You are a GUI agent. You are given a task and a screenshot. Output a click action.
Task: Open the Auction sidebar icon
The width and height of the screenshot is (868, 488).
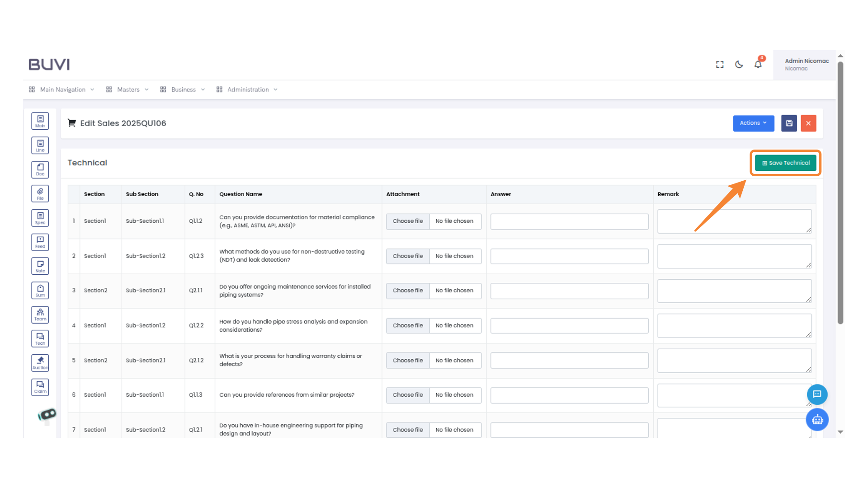(40, 363)
